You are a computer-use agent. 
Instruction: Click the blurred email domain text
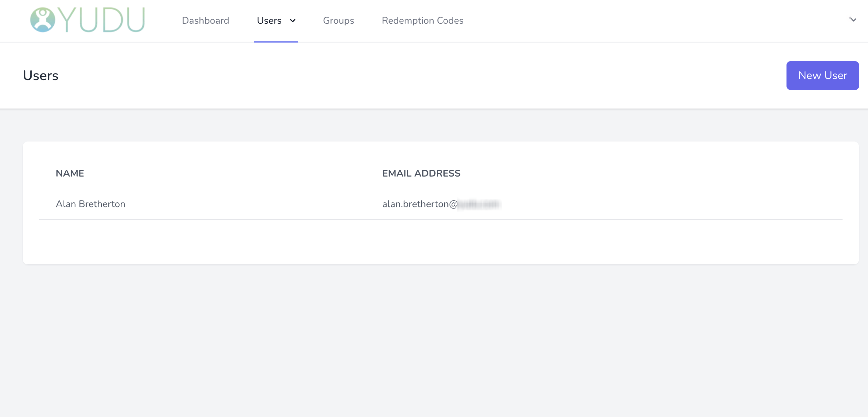coord(479,204)
